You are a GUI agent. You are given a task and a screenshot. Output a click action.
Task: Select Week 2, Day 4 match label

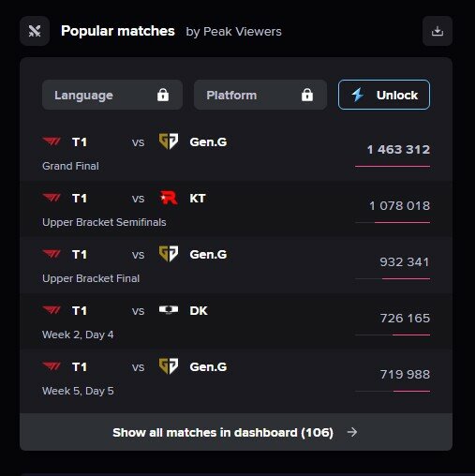click(x=78, y=335)
